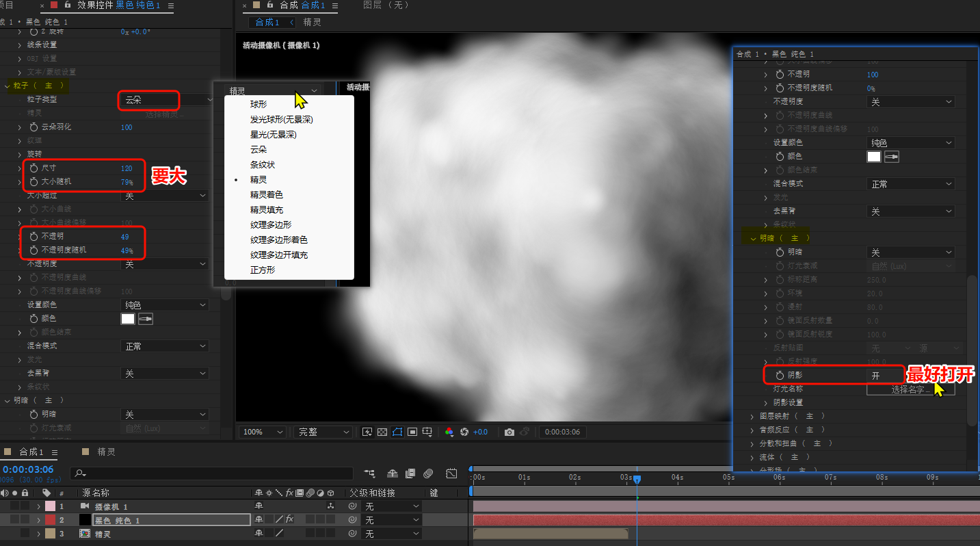Open the 混合模式 正常 dropdown in left panel
Screen dimensions: 980x546
click(x=164, y=346)
